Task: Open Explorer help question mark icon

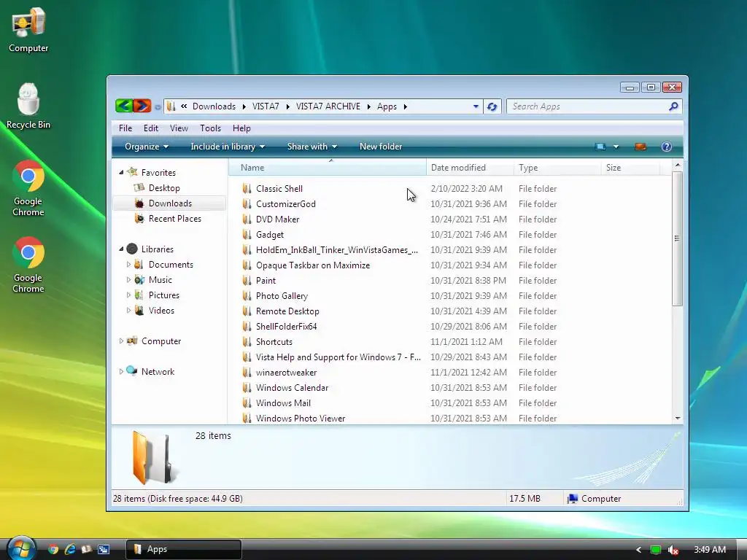Action: (x=667, y=147)
